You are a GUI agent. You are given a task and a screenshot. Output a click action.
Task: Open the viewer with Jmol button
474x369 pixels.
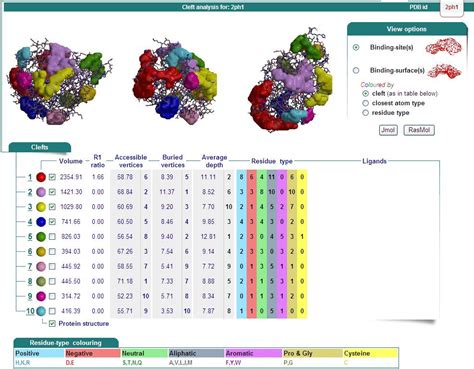(x=388, y=130)
